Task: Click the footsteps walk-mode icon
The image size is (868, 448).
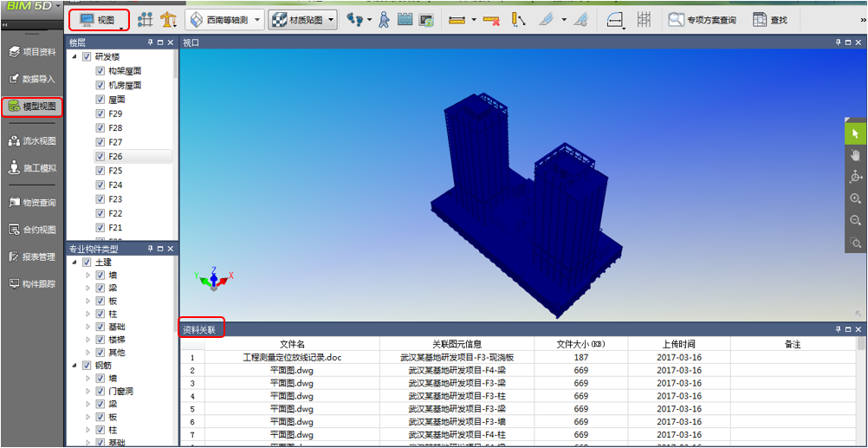Action: pos(355,20)
